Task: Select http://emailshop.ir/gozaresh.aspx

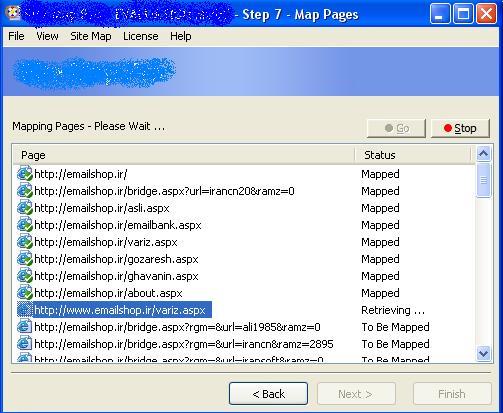Action: pos(116,259)
